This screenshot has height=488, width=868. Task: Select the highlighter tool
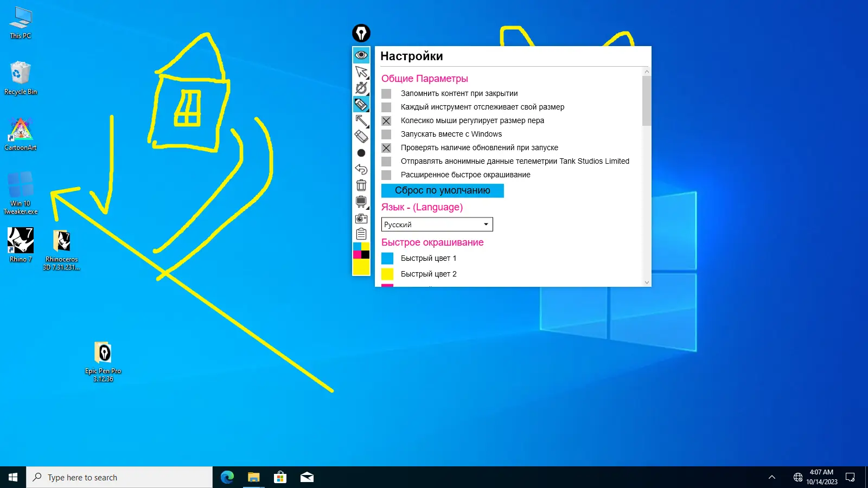click(361, 104)
